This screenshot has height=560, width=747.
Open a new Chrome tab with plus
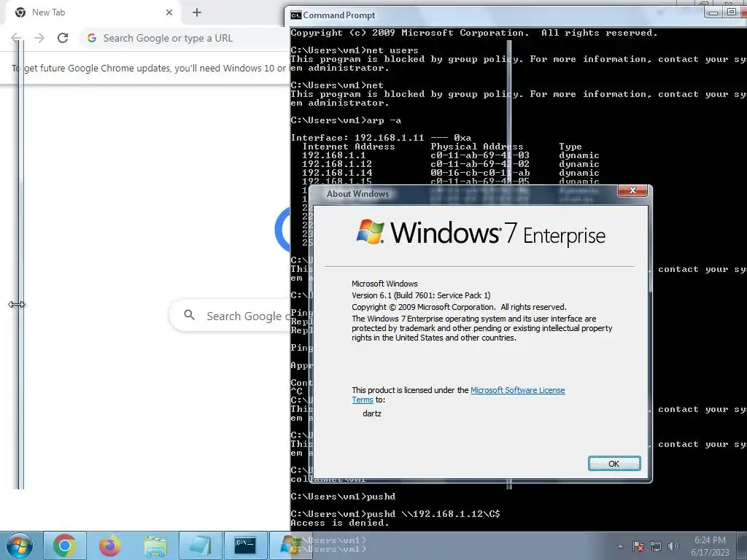click(197, 12)
